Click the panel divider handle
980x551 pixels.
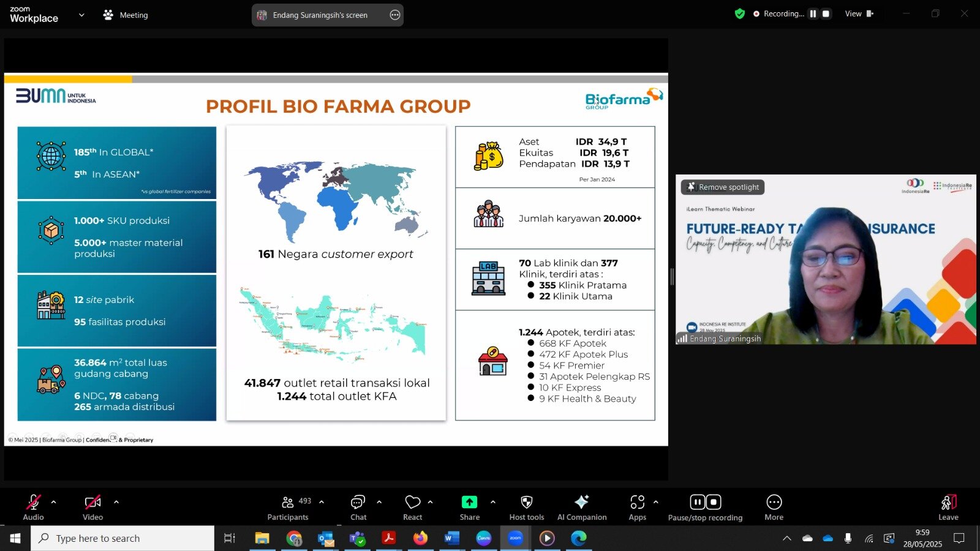[672, 277]
